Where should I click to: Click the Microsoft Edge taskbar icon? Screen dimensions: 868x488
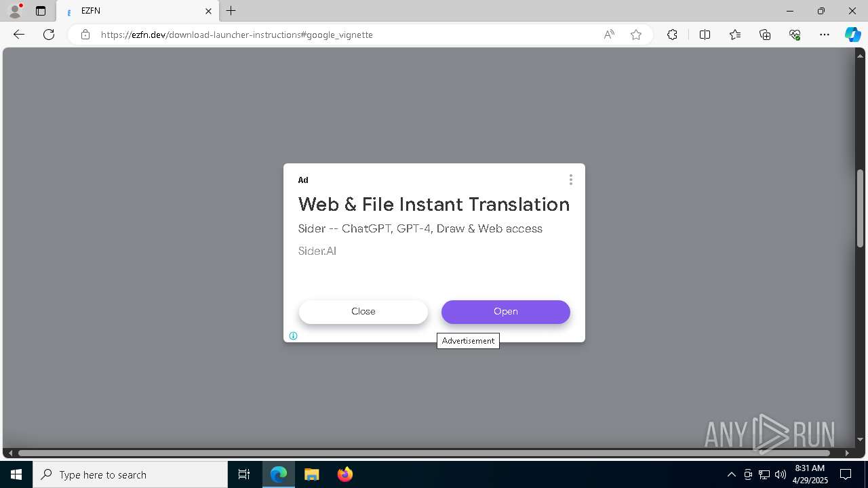click(279, 474)
